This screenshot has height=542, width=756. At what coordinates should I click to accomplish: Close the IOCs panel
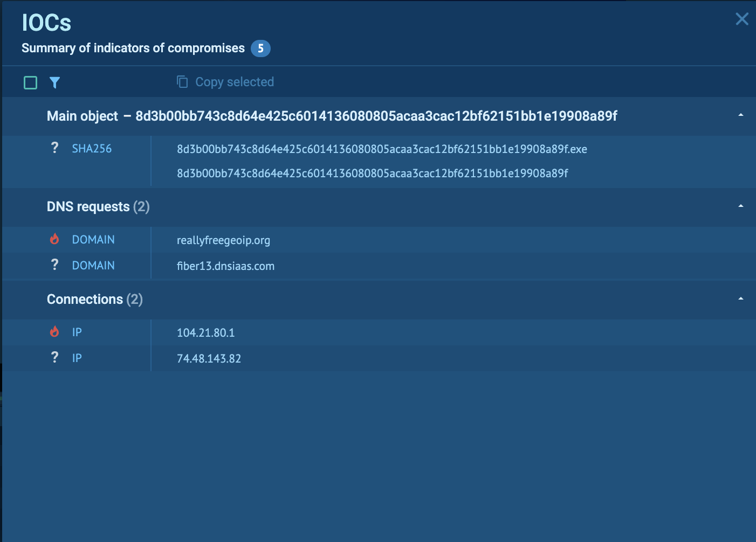[x=742, y=19]
